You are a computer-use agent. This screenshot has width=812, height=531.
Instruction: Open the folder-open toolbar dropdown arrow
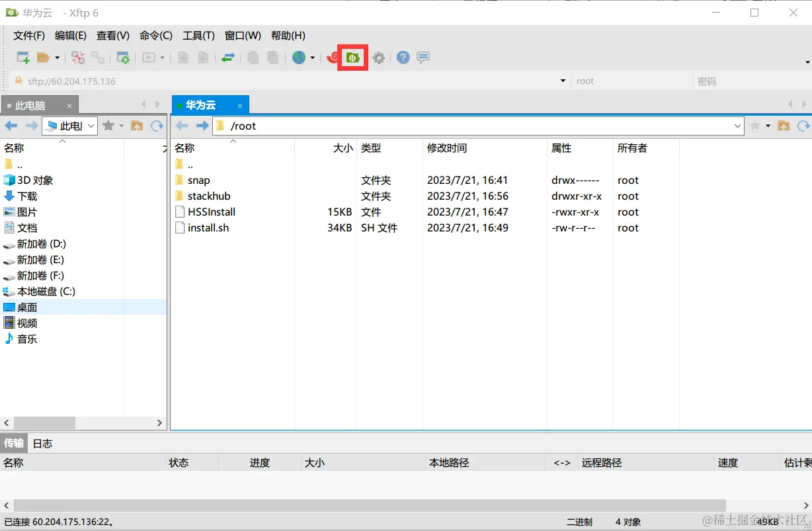point(58,58)
